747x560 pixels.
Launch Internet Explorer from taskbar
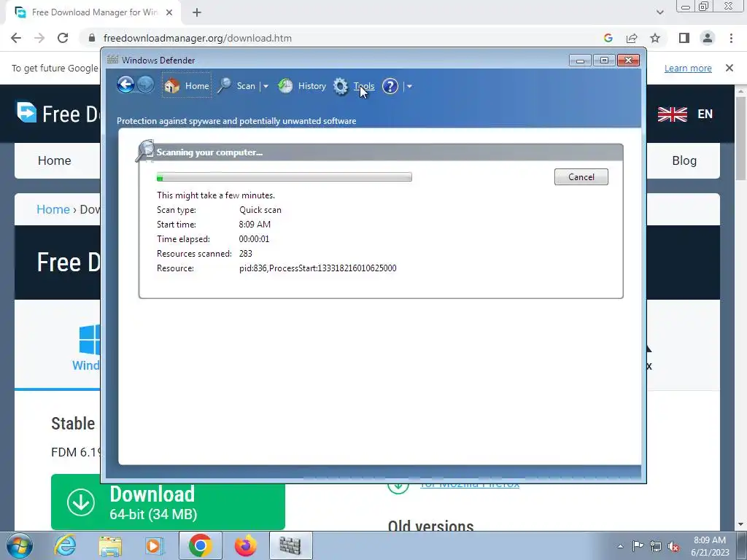pos(65,545)
